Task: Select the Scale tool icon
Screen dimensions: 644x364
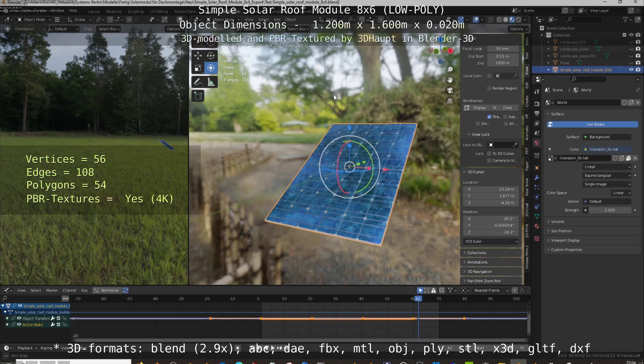Action: pyautogui.click(x=198, y=68)
